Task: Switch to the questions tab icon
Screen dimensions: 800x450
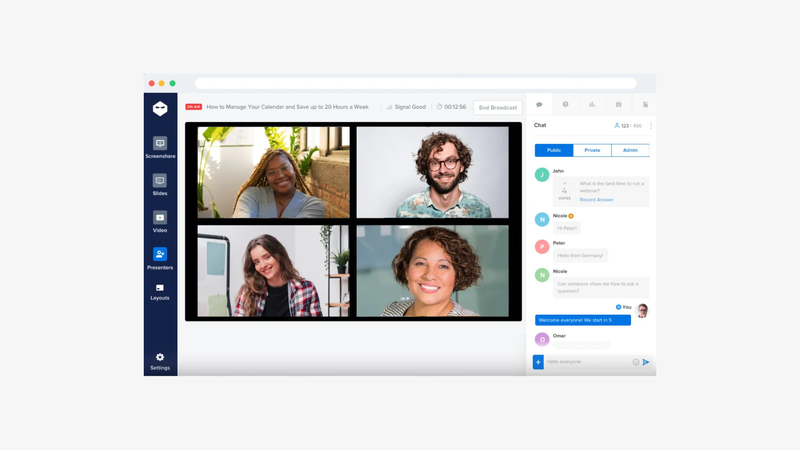Action: (x=565, y=104)
